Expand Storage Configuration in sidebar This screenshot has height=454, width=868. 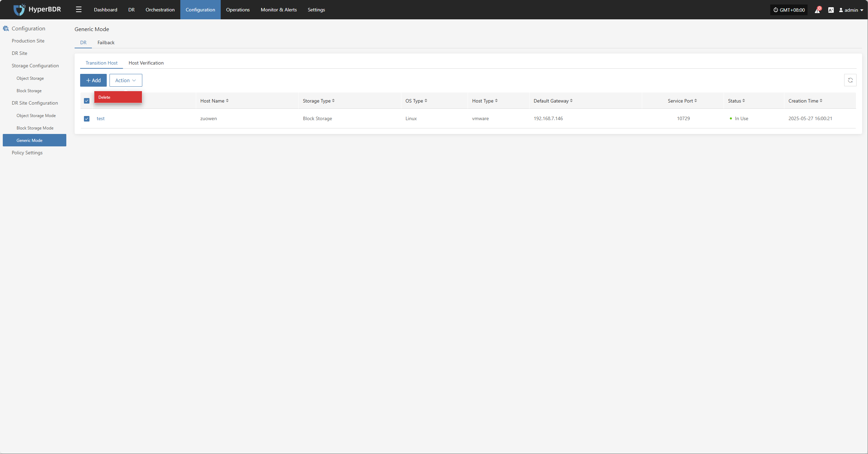pyautogui.click(x=35, y=66)
